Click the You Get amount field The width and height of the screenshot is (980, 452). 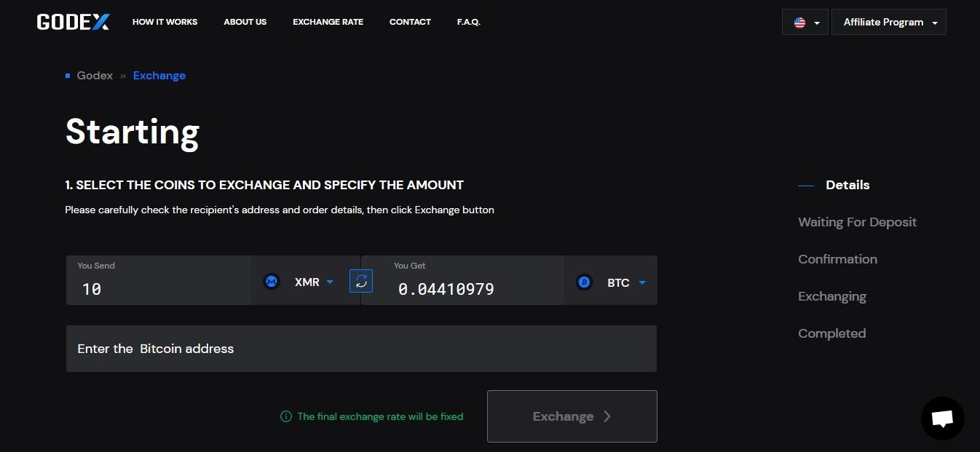pos(462,280)
